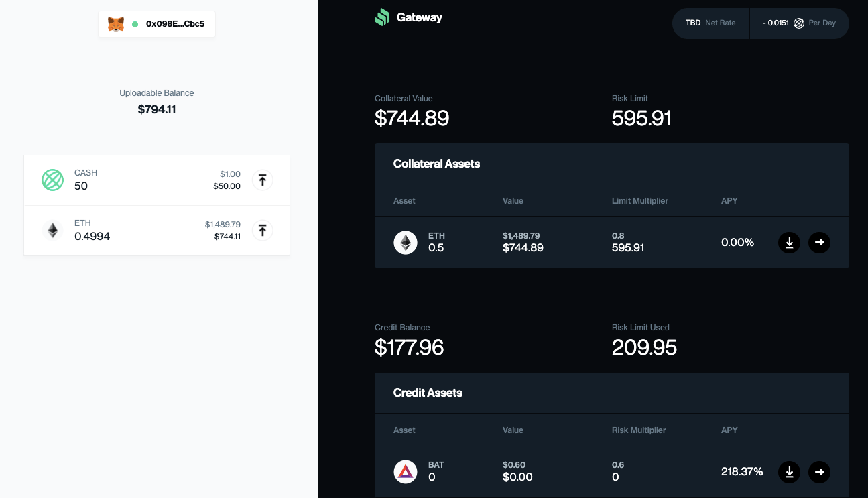Click the Uploadable Balance $794.11 amount
The height and width of the screenshot is (498, 868).
pyautogui.click(x=157, y=109)
